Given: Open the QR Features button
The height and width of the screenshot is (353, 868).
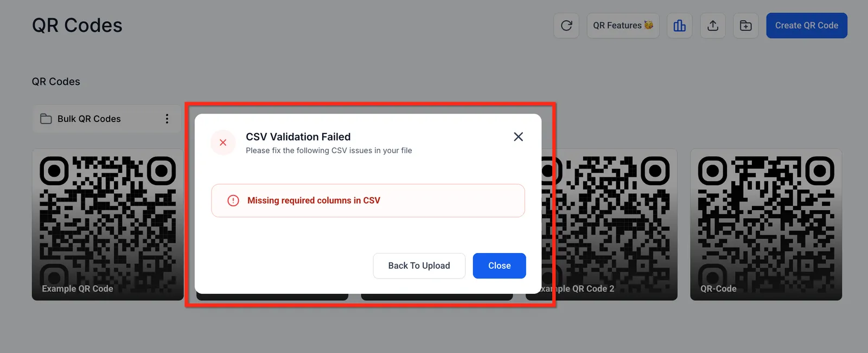Looking at the screenshot, I should [x=623, y=26].
